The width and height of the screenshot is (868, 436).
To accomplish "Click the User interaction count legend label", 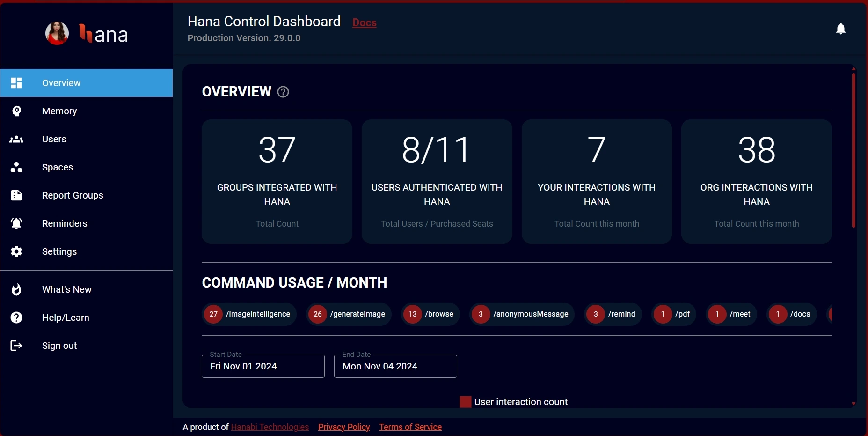I will (521, 402).
